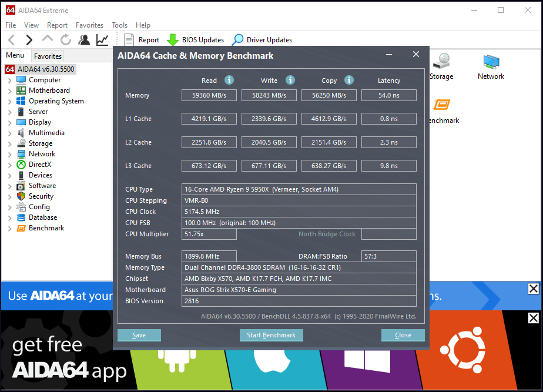This screenshot has height=392, width=543.
Task: Select the Operating System Windows icon
Action: click(x=21, y=101)
